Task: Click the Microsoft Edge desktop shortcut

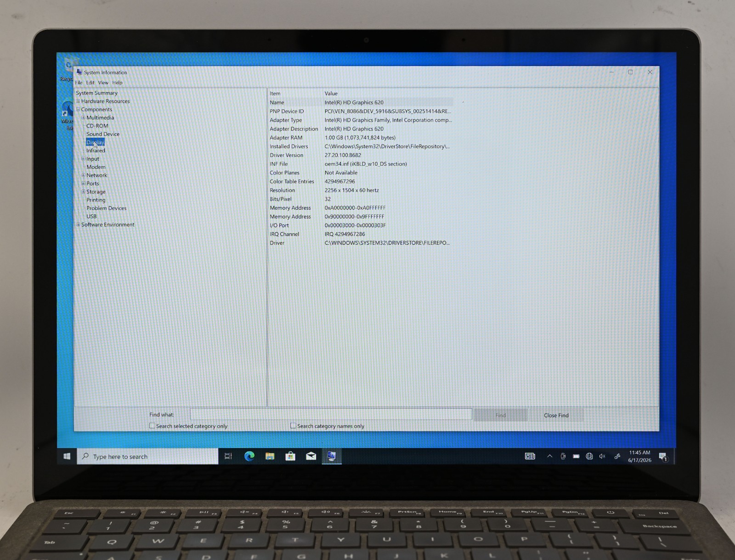Action: pyautogui.click(x=68, y=115)
